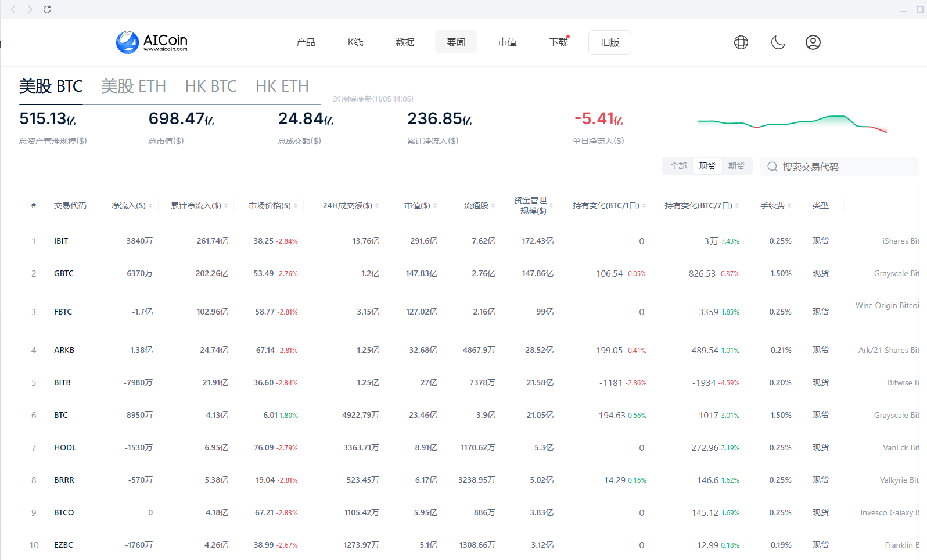This screenshot has width=927, height=560.
Task: Click total market cap 698.47亿
Action: point(181,119)
